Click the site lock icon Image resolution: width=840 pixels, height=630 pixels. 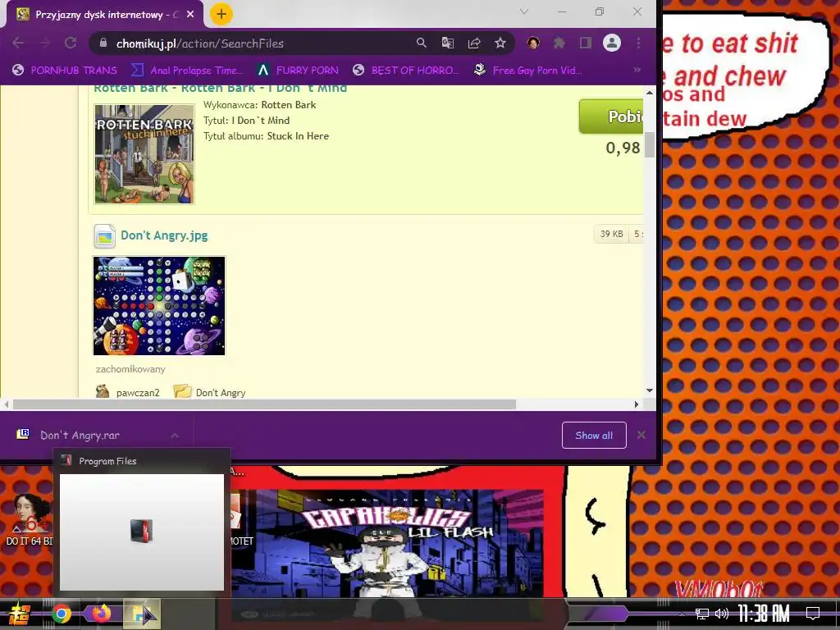coord(103,43)
